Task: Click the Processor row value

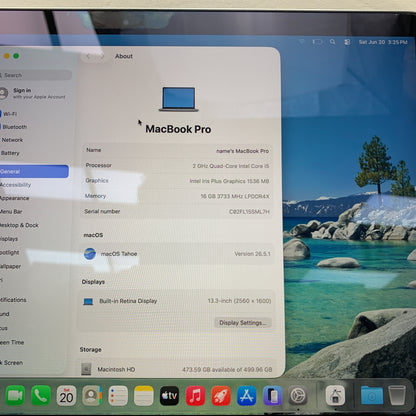Action: click(x=231, y=166)
